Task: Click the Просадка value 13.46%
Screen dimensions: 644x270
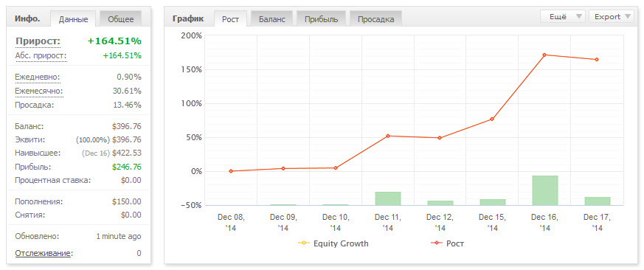Action: (128, 105)
